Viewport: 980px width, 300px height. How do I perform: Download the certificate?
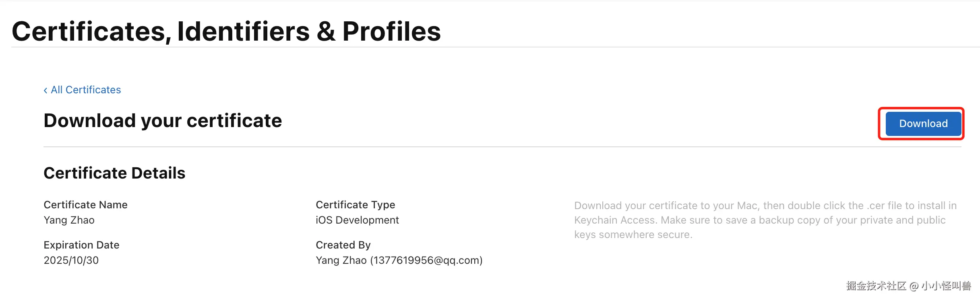point(923,123)
